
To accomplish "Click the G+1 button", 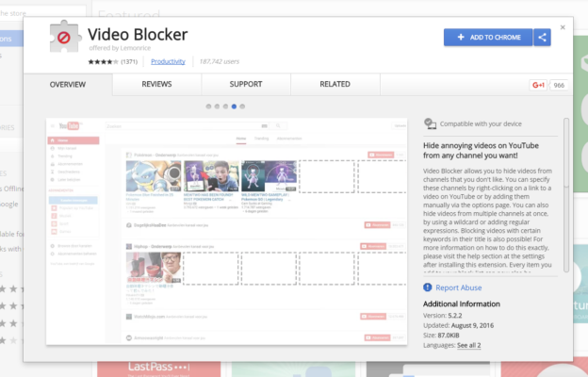I will pyautogui.click(x=538, y=85).
